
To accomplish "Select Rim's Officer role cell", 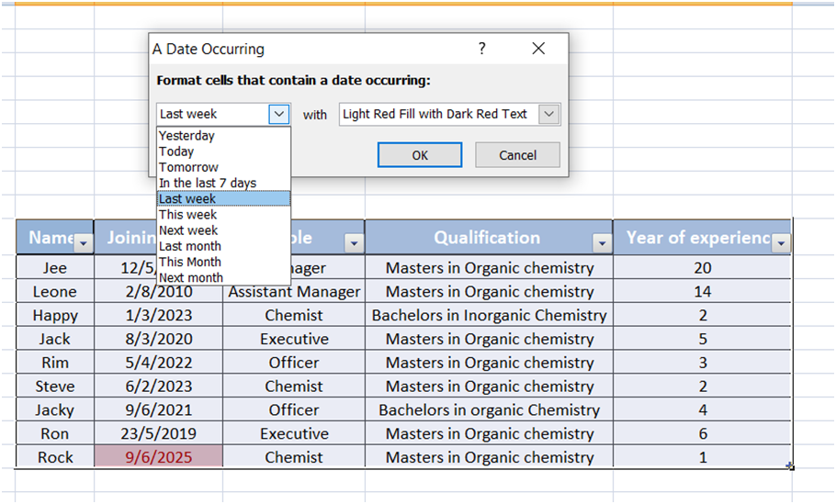I will click(294, 363).
